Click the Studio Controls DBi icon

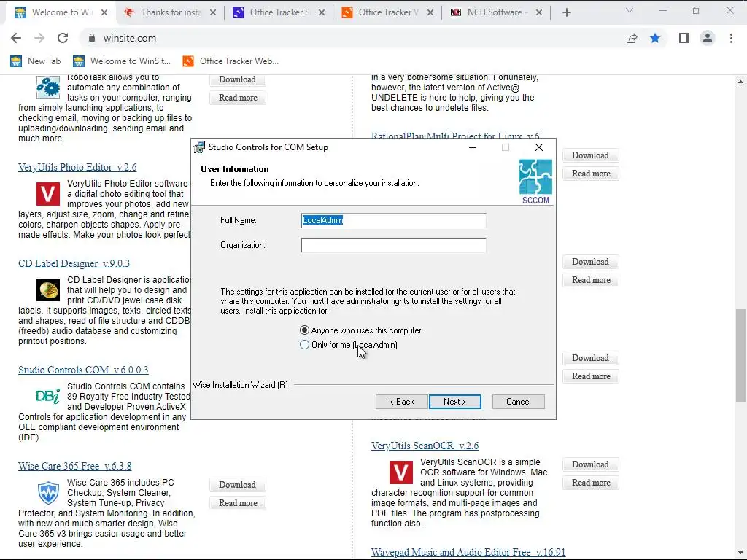[x=48, y=396]
